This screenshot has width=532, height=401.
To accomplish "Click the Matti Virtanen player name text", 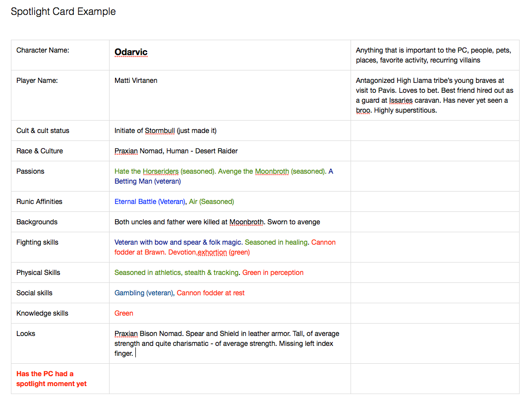I will (136, 80).
